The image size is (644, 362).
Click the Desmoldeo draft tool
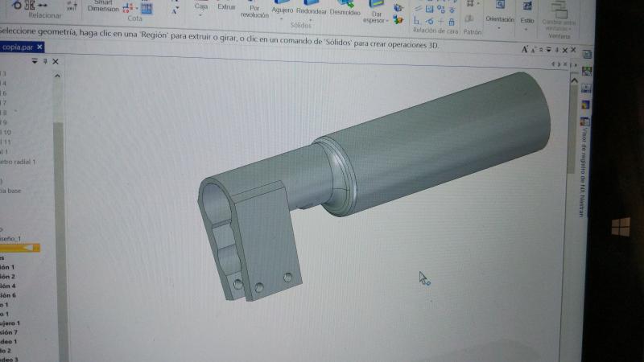click(345, 10)
